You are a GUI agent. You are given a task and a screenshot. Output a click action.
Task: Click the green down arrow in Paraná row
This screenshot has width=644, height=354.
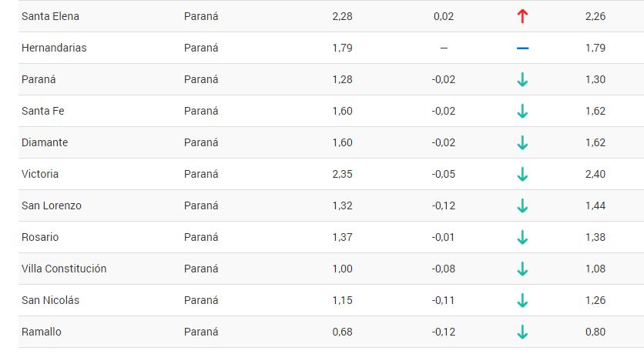[522, 79]
